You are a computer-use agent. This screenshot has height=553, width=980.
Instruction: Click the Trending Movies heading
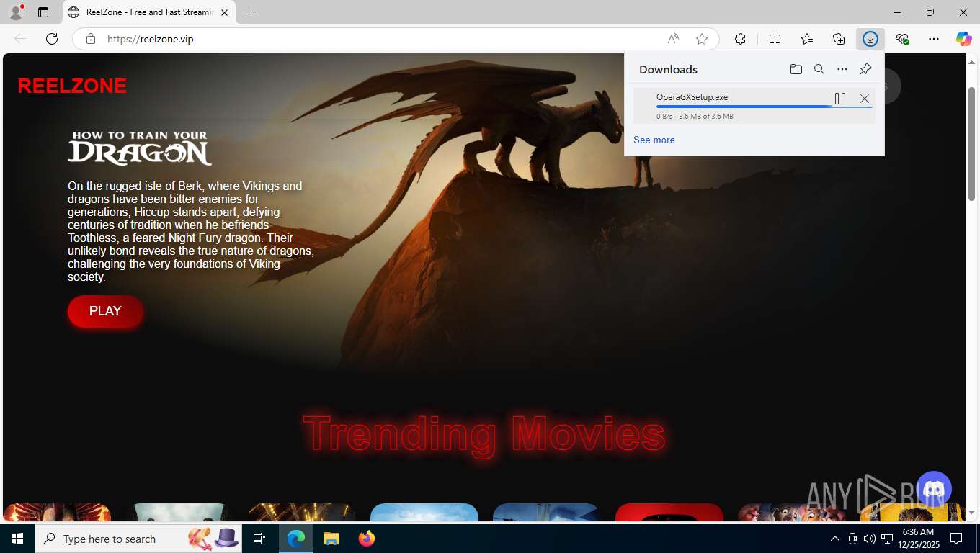pyautogui.click(x=484, y=433)
